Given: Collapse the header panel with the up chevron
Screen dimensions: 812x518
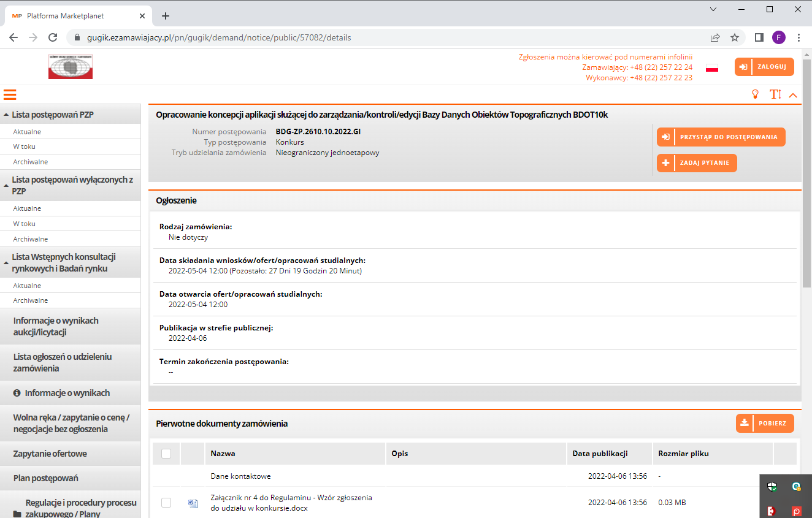Looking at the screenshot, I should click(793, 95).
